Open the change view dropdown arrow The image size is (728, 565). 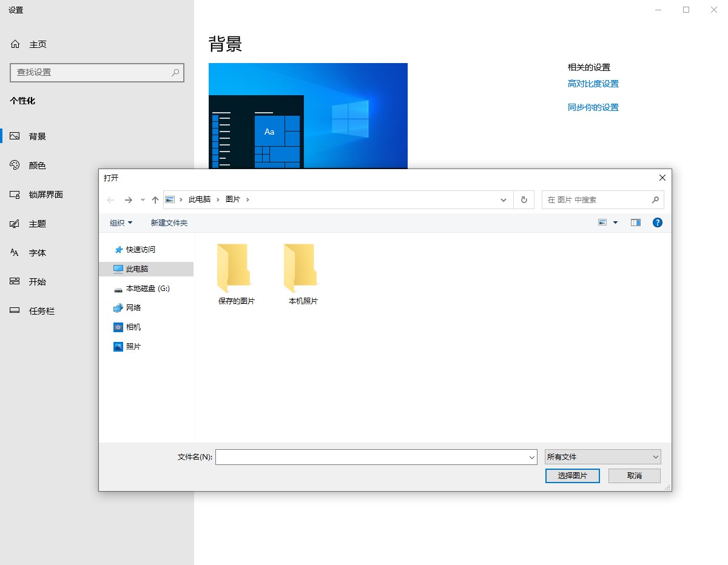[615, 222]
